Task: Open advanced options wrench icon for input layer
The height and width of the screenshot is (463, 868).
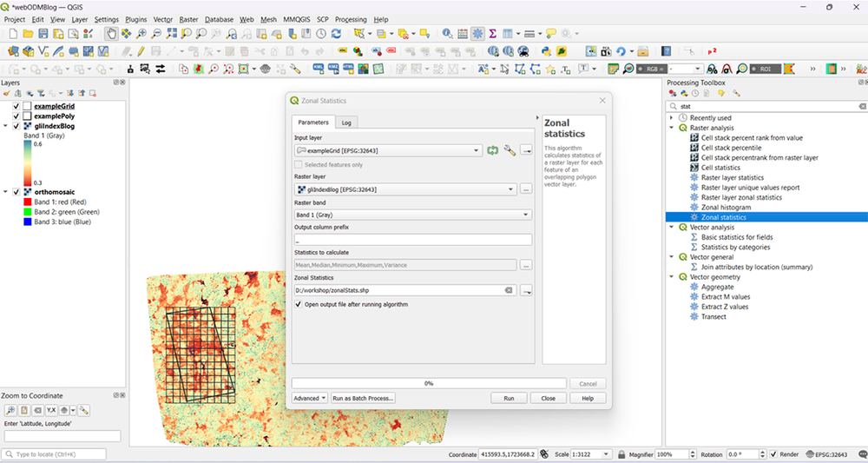Action: tap(510, 150)
